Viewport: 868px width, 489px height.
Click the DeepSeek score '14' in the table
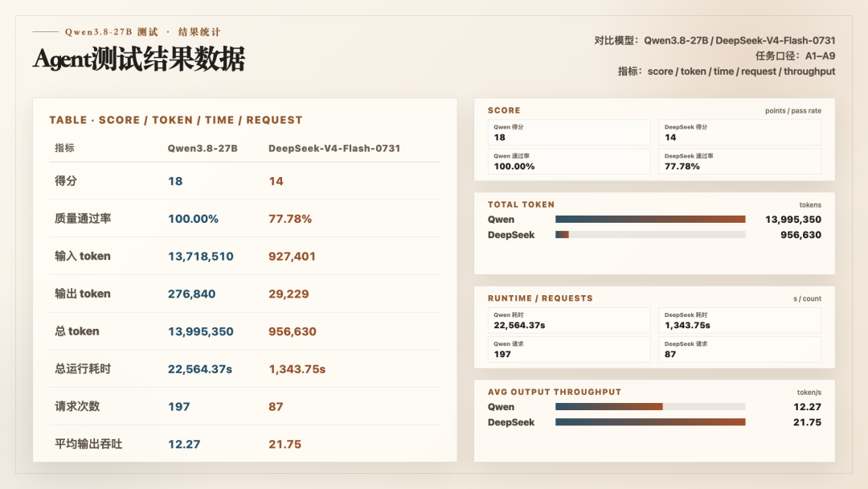pos(276,181)
